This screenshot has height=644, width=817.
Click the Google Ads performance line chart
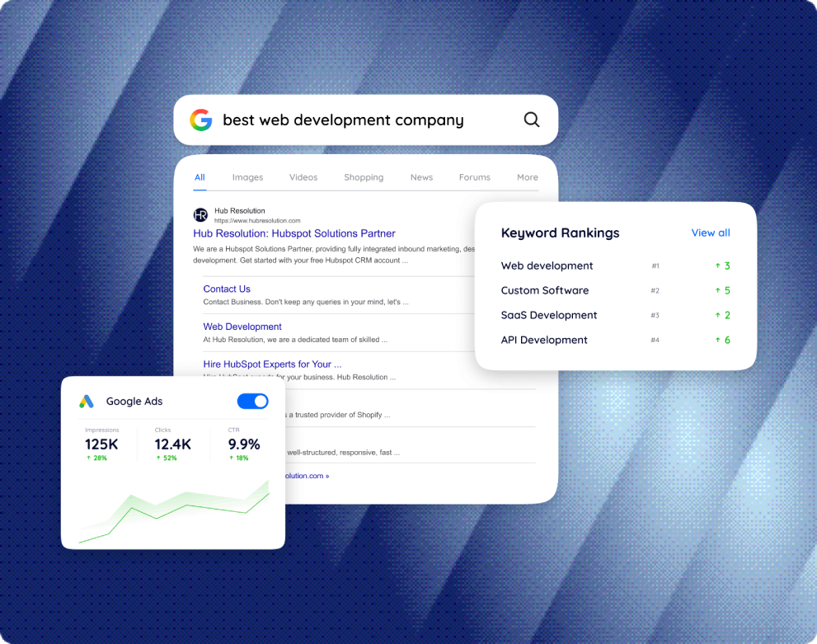click(174, 512)
